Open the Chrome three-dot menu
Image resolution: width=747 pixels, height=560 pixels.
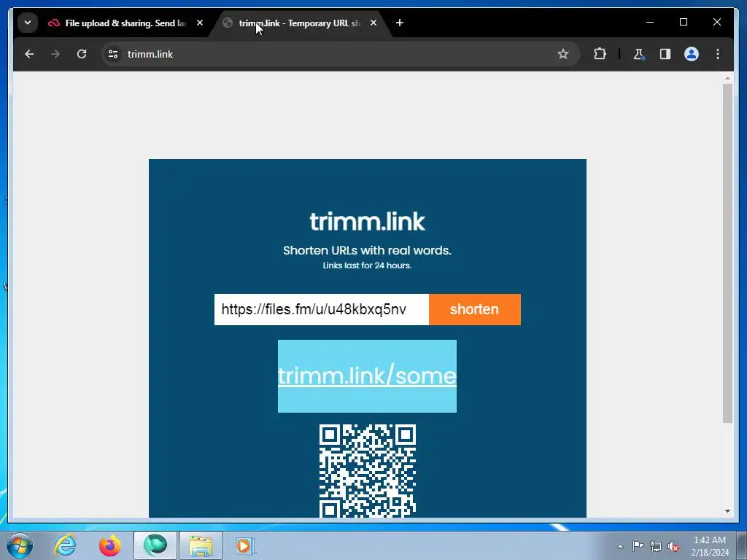[718, 54]
